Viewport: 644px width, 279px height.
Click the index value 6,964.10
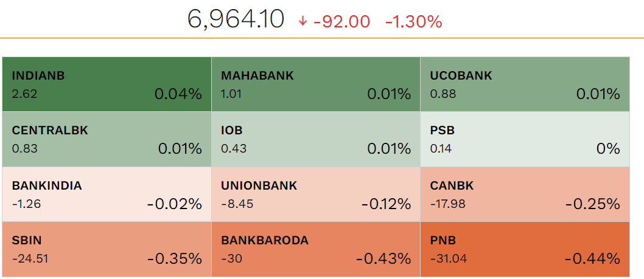236,20
